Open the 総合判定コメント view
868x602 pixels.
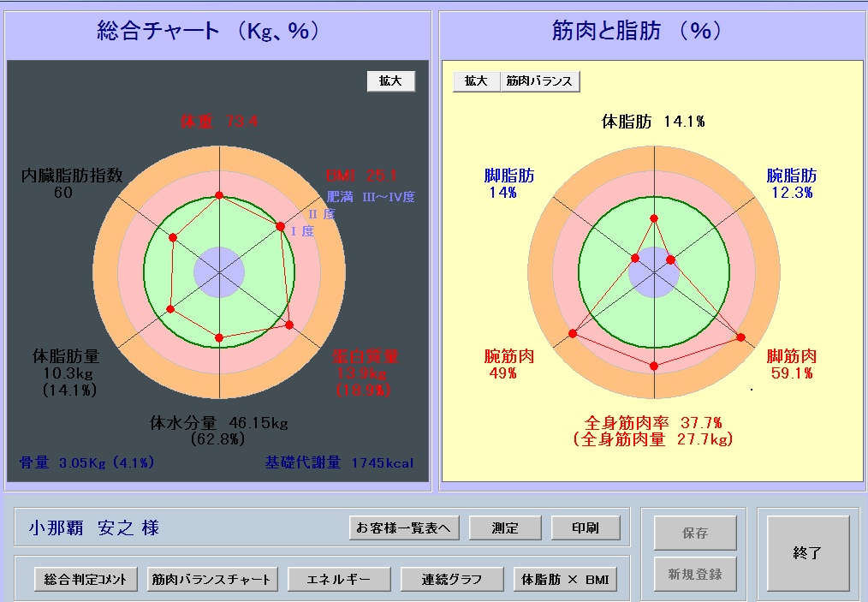[x=86, y=580]
